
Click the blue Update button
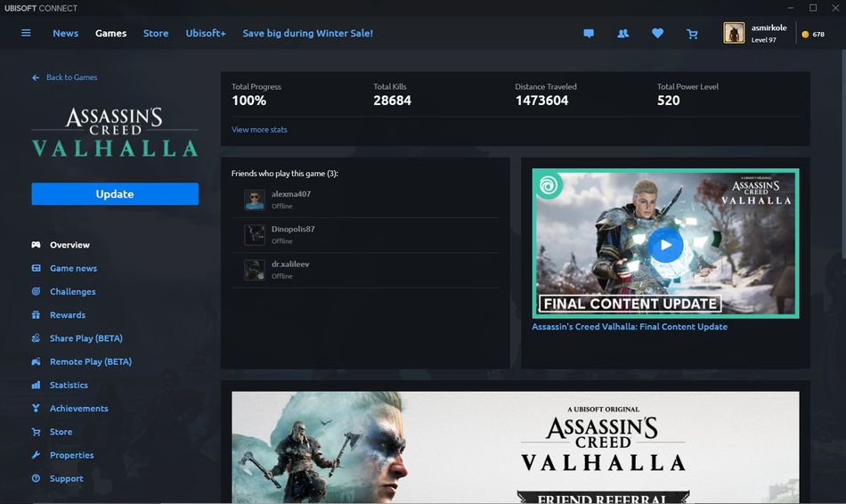point(115,194)
